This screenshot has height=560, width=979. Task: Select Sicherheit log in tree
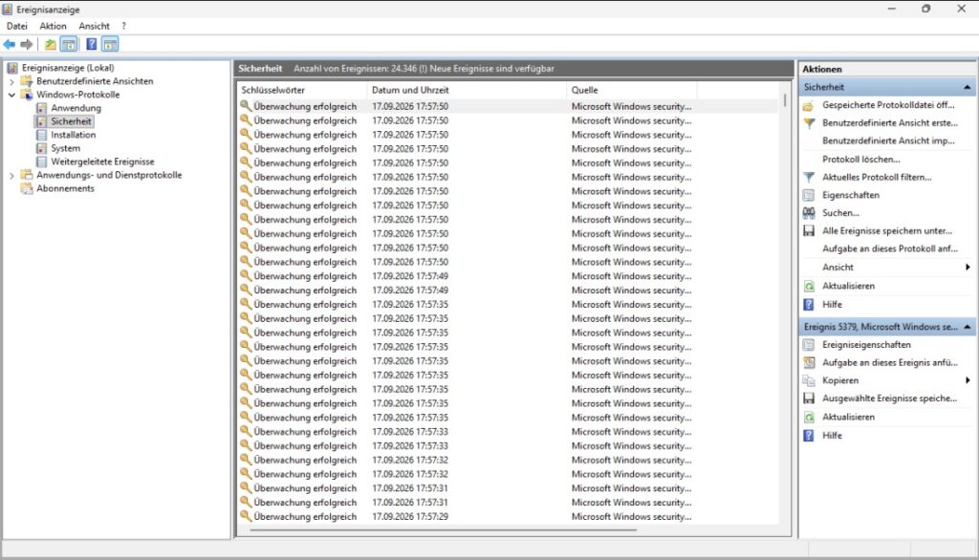71,121
